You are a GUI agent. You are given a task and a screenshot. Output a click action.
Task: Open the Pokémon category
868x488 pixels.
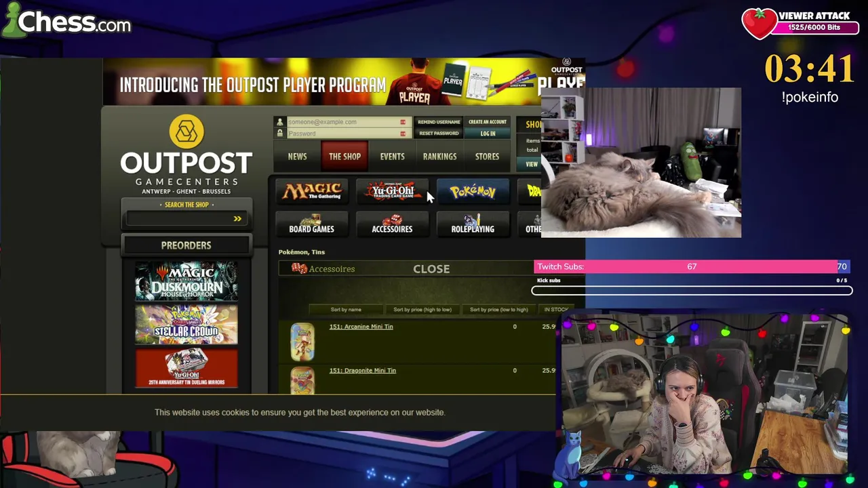473,192
